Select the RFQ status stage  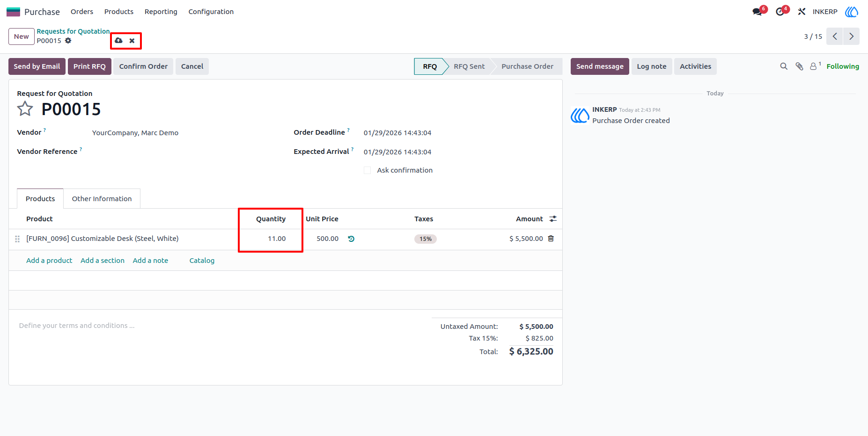tap(429, 66)
